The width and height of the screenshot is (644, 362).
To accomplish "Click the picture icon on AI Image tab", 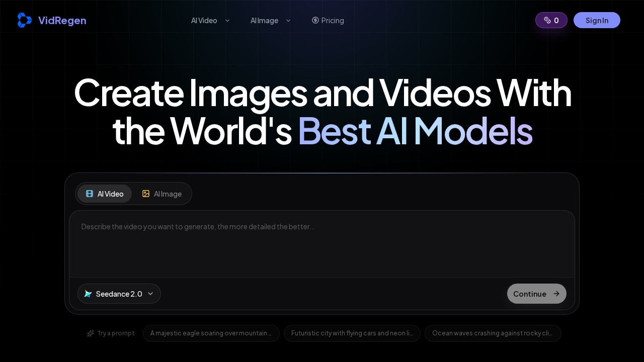I will tap(146, 194).
